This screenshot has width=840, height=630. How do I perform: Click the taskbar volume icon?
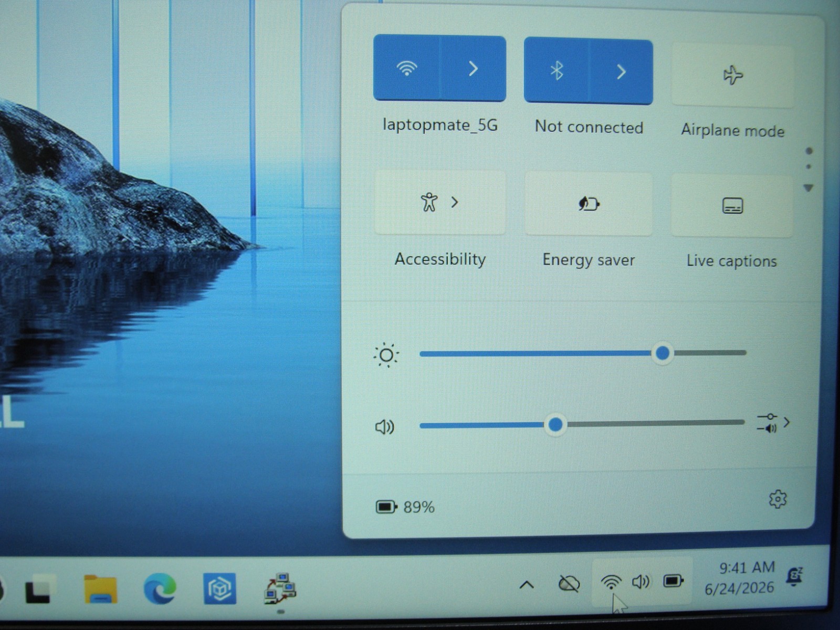(x=641, y=582)
